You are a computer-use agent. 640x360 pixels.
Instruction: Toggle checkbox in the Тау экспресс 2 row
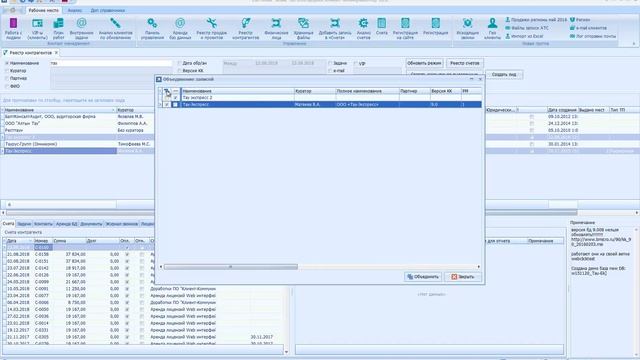coord(176,98)
